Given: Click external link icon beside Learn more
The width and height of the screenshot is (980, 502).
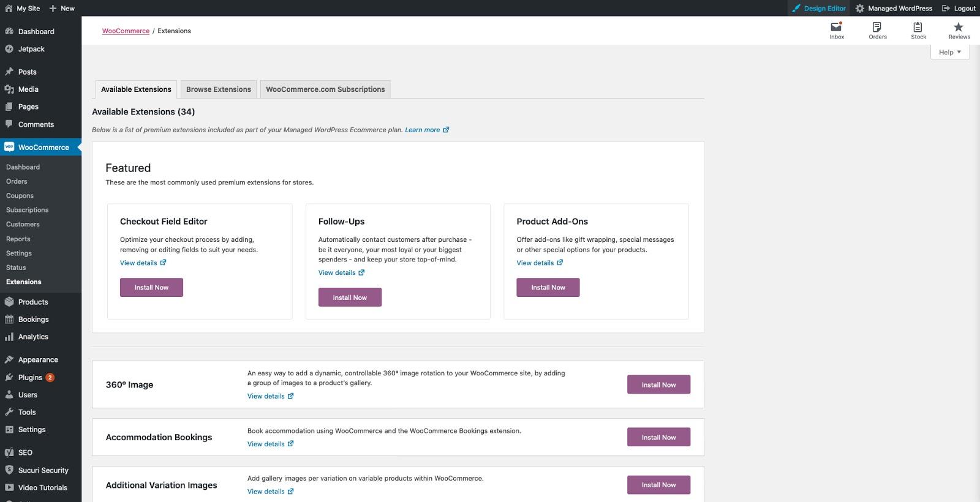Looking at the screenshot, I should [446, 130].
